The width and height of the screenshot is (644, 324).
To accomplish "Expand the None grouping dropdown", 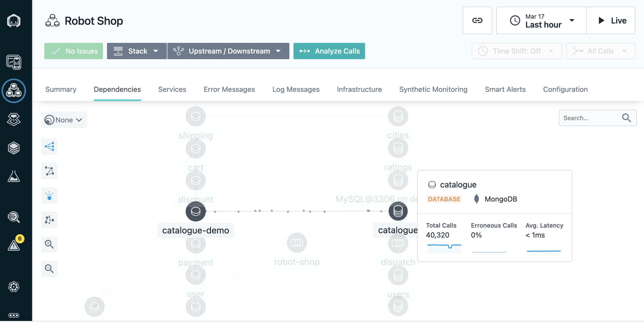I will click(64, 120).
